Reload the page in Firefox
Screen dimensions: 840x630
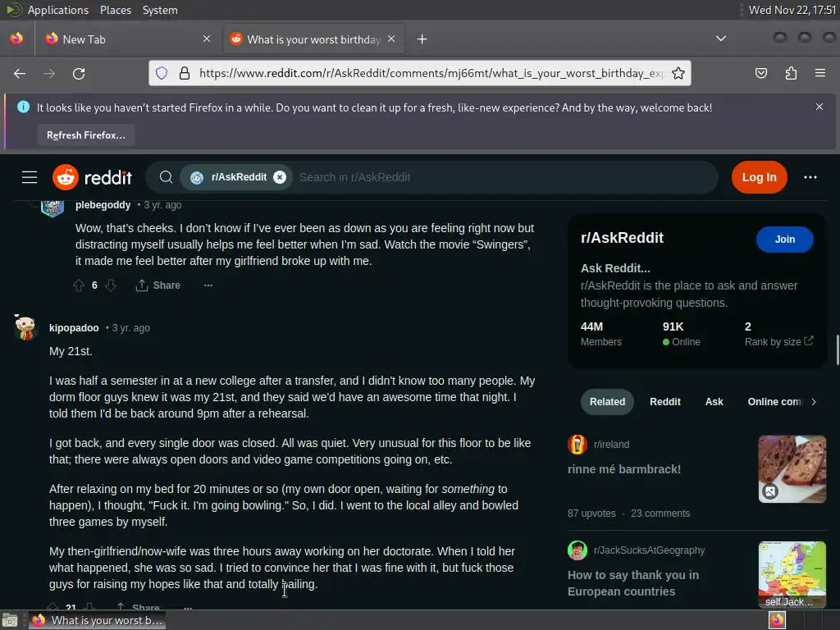pos(79,73)
